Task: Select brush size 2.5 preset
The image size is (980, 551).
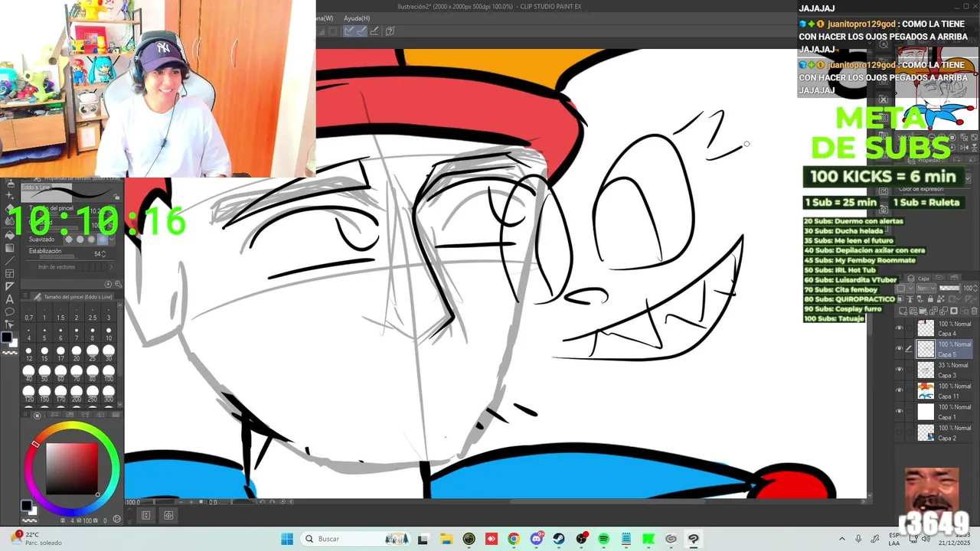Action: [93, 314]
